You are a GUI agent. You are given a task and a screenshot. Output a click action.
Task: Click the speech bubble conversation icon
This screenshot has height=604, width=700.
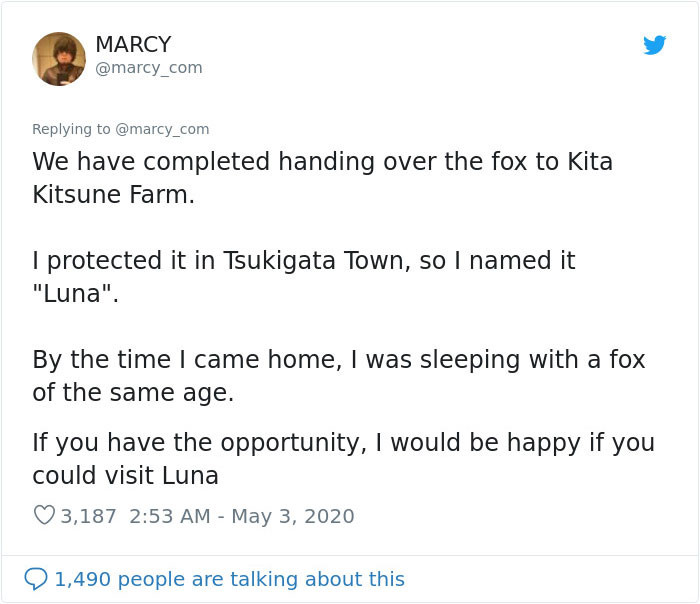point(35,579)
